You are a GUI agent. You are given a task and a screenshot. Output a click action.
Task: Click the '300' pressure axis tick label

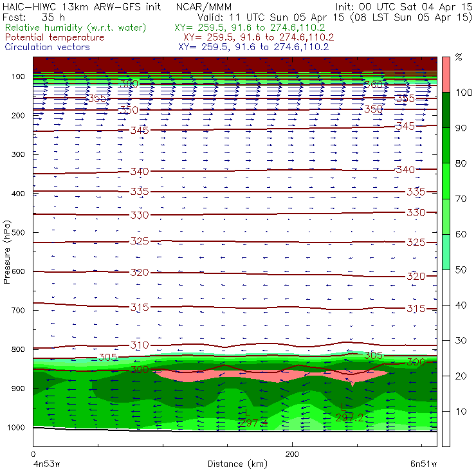(18, 154)
